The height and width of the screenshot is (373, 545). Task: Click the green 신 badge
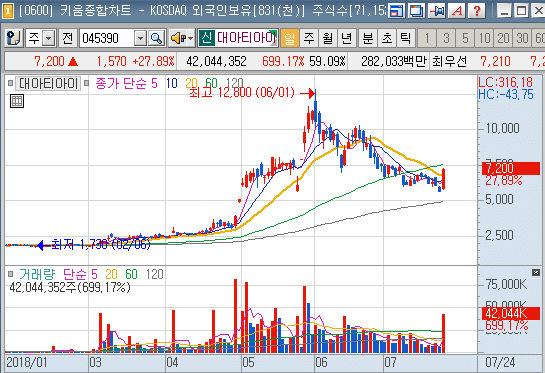click(206, 38)
